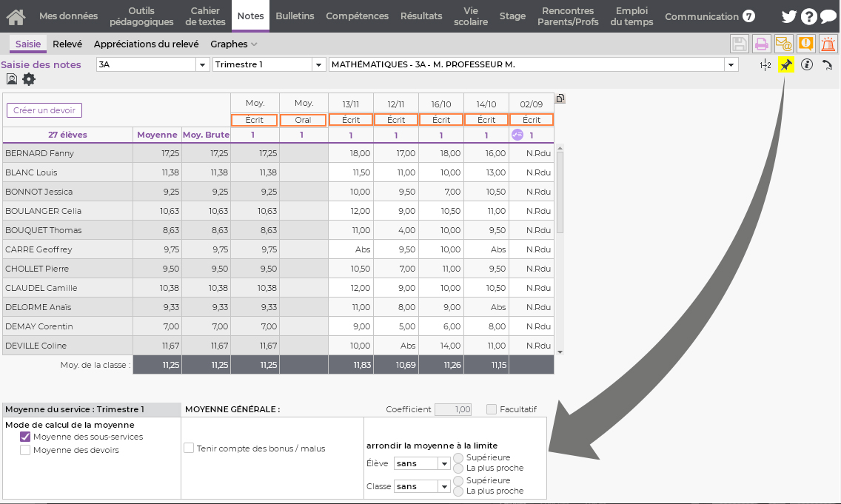Open the Communication notification badge 7
The width and height of the screenshot is (841, 504).
(748, 16)
